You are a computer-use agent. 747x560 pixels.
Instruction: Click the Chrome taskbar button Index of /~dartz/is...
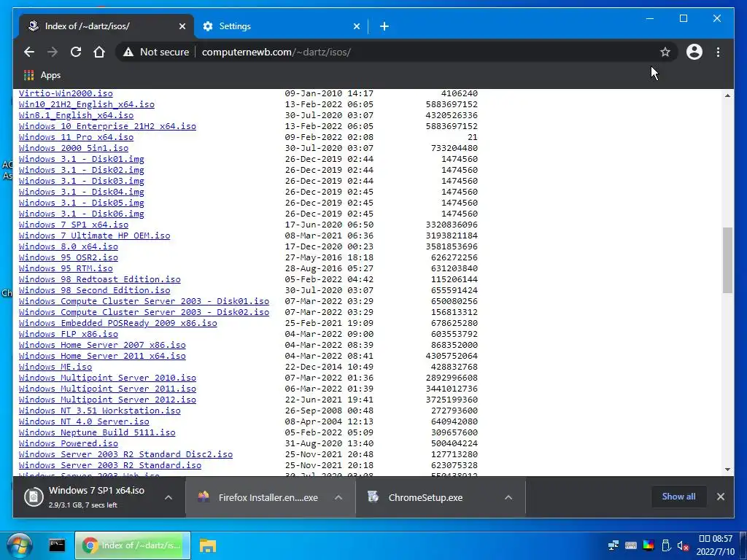tap(133, 545)
